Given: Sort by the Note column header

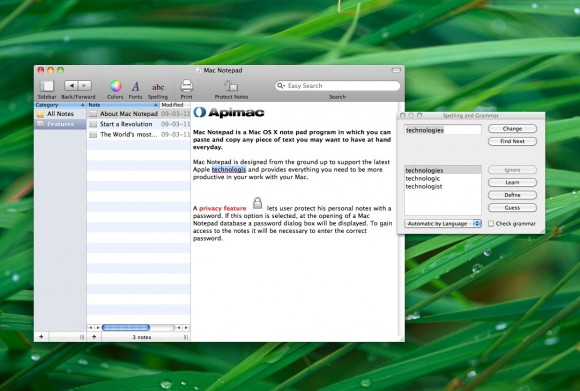Looking at the screenshot, I should pyautogui.click(x=123, y=105).
